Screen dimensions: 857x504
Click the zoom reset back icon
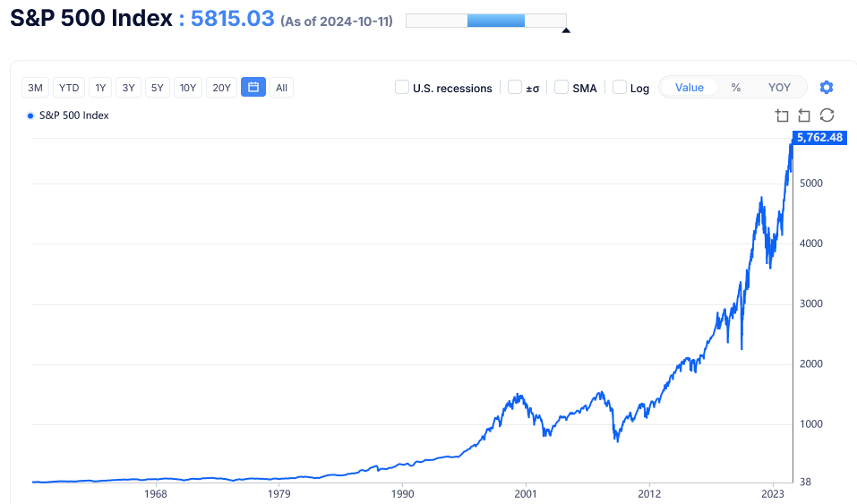804,115
